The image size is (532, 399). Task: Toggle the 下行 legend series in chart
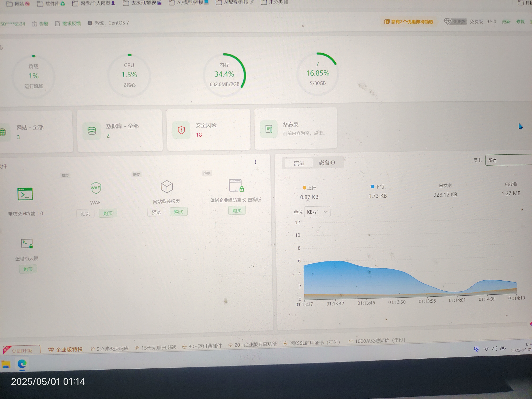(x=378, y=186)
